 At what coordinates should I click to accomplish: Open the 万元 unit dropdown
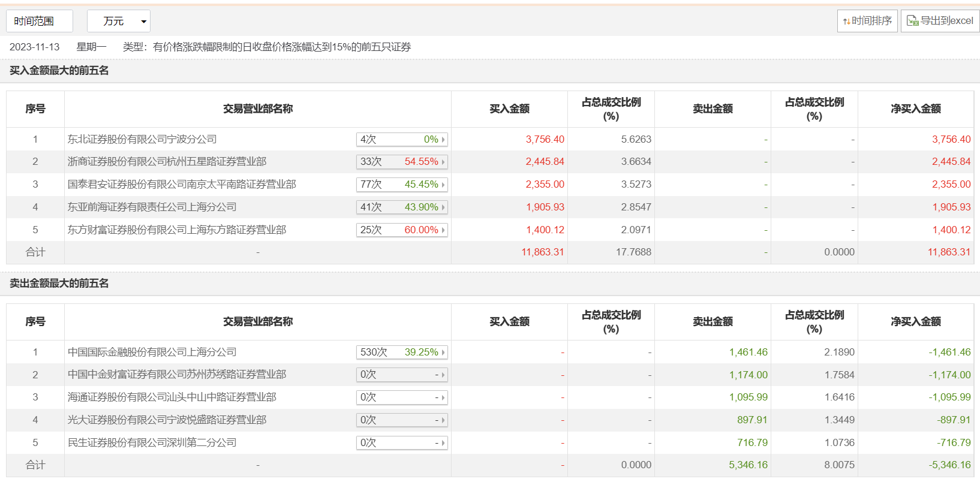pyautogui.click(x=119, y=21)
